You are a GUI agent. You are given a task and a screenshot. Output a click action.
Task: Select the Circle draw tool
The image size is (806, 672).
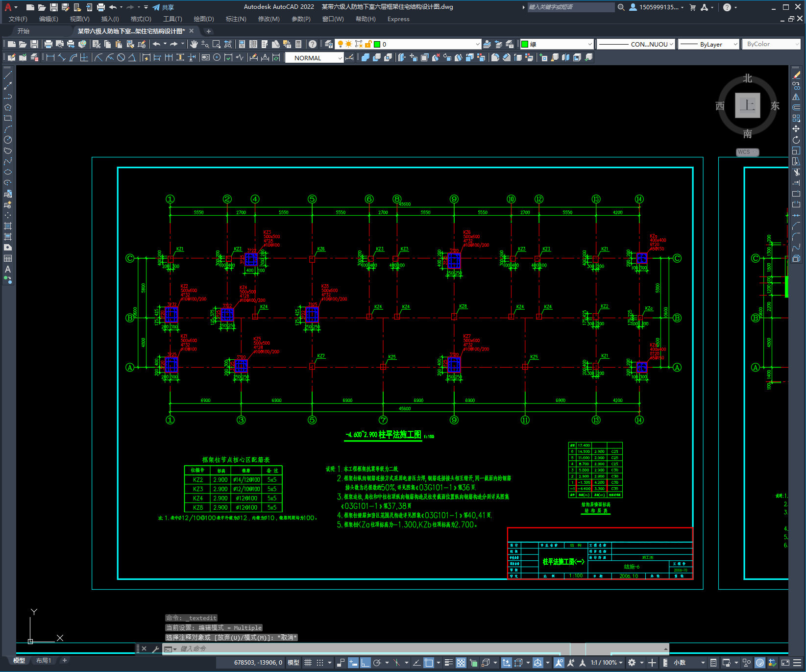tap(8, 140)
